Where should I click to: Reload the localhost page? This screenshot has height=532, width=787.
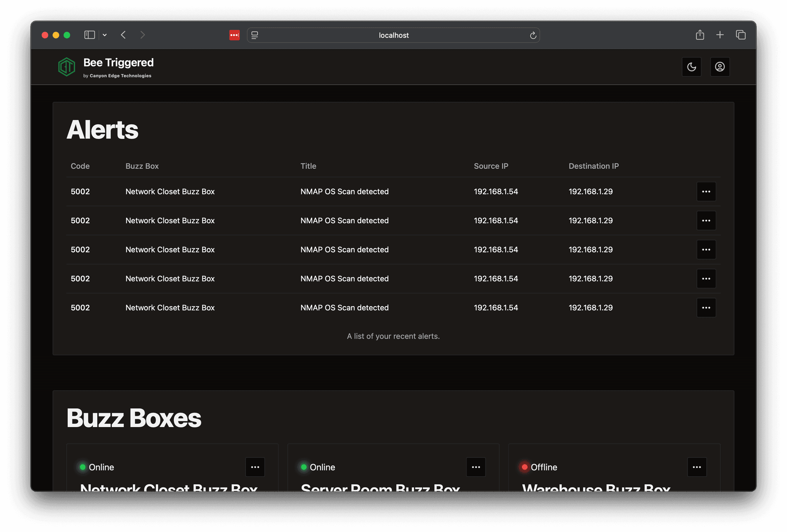pyautogui.click(x=533, y=35)
